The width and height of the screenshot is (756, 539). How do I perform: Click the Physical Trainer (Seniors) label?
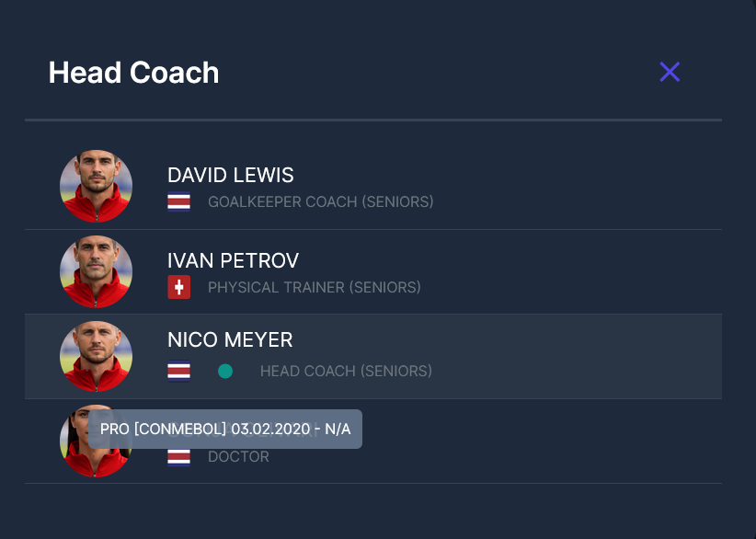315,287
